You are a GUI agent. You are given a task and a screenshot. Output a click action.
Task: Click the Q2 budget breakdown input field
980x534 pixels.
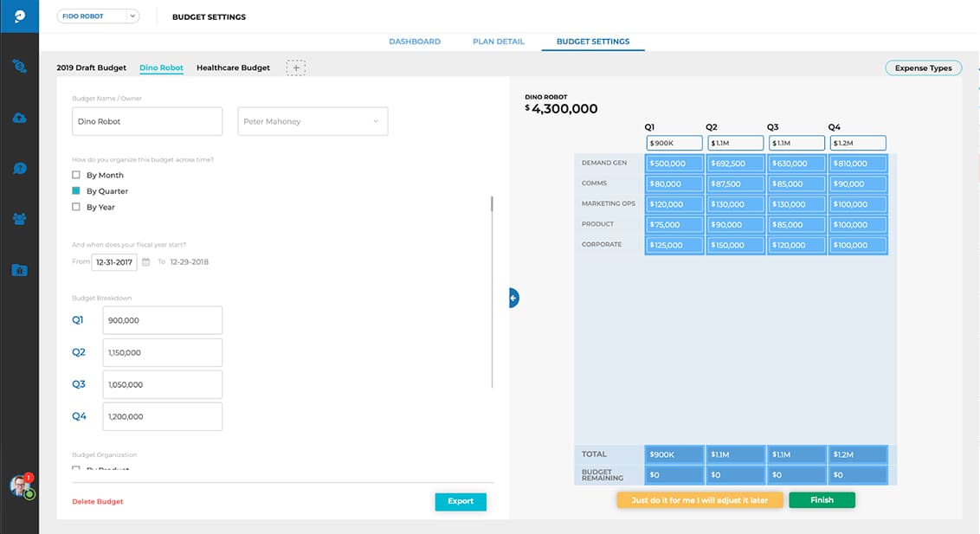162,353
